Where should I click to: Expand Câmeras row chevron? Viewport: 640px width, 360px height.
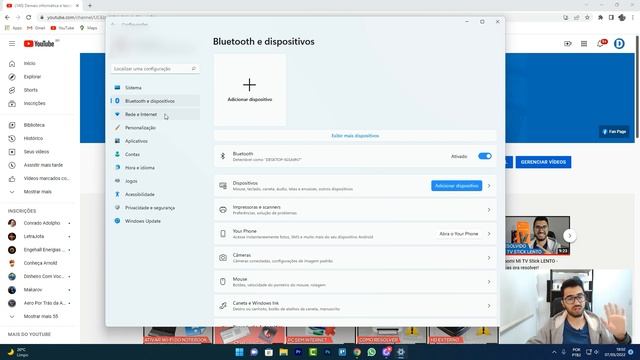point(489,258)
